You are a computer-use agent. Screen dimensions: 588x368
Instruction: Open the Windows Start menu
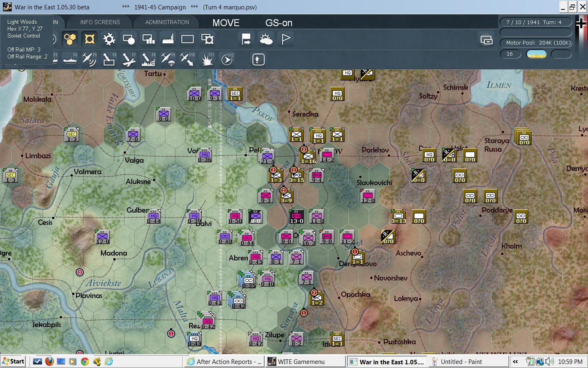point(13,361)
